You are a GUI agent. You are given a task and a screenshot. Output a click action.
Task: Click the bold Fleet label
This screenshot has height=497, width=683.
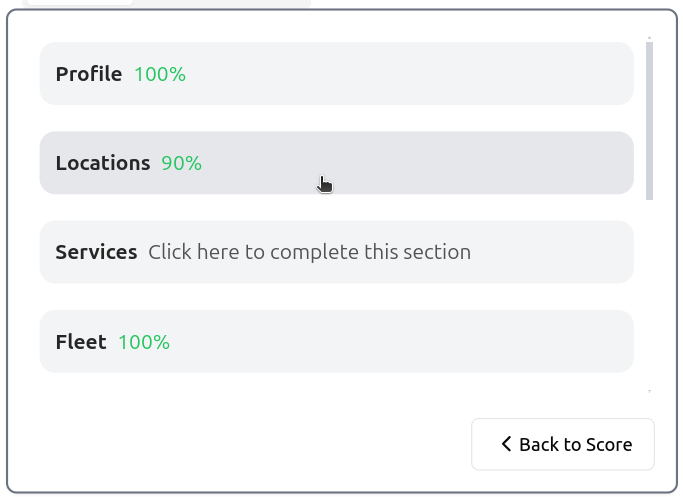pyautogui.click(x=81, y=342)
